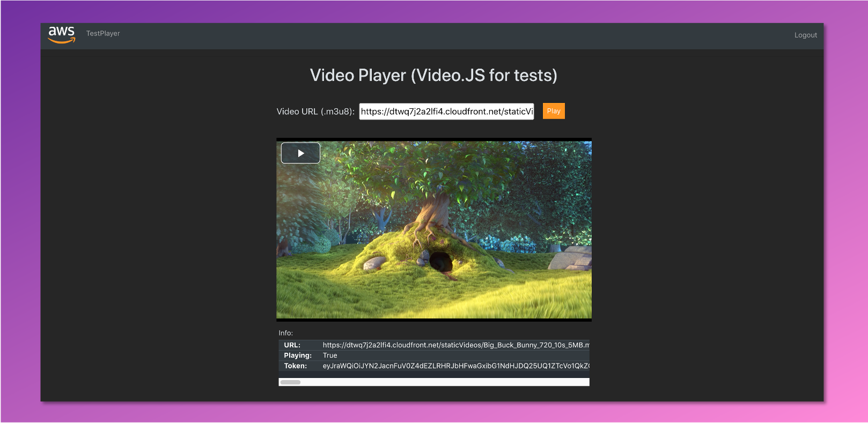Log out using the Logout link

point(806,35)
